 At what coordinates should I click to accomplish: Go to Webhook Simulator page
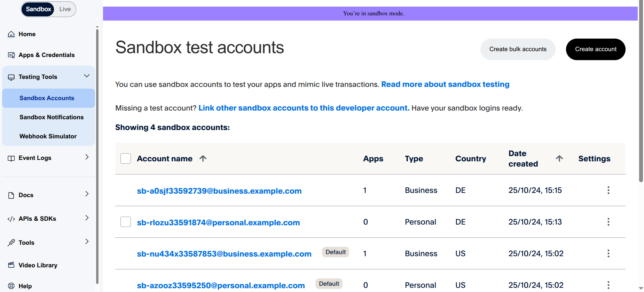[48, 136]
